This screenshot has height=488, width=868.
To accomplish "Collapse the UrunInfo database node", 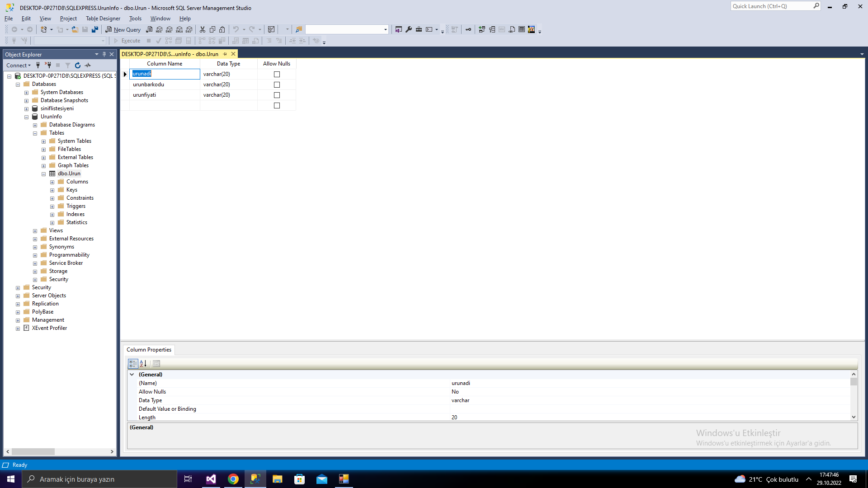I will coord(27,117).
